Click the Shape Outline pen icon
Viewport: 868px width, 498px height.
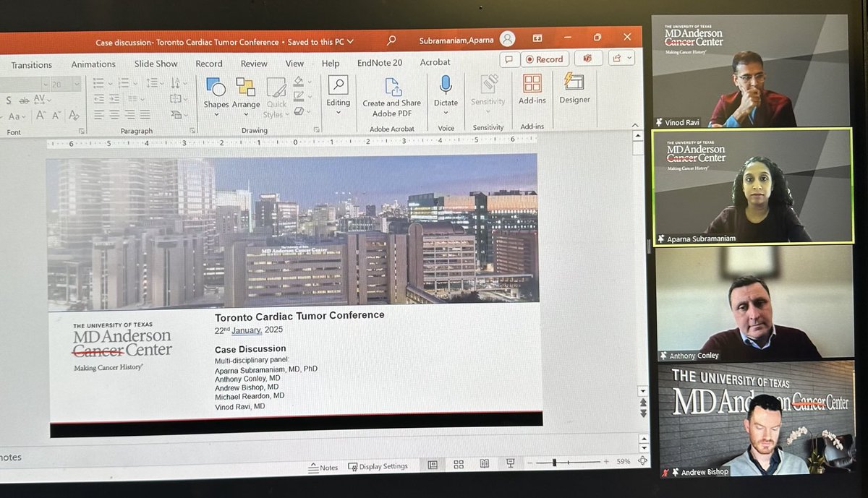pyautogui.click(x=299, y=96)
